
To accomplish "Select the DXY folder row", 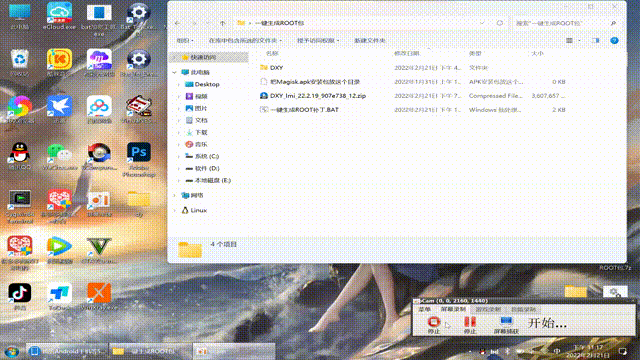I will click(412, 68).
